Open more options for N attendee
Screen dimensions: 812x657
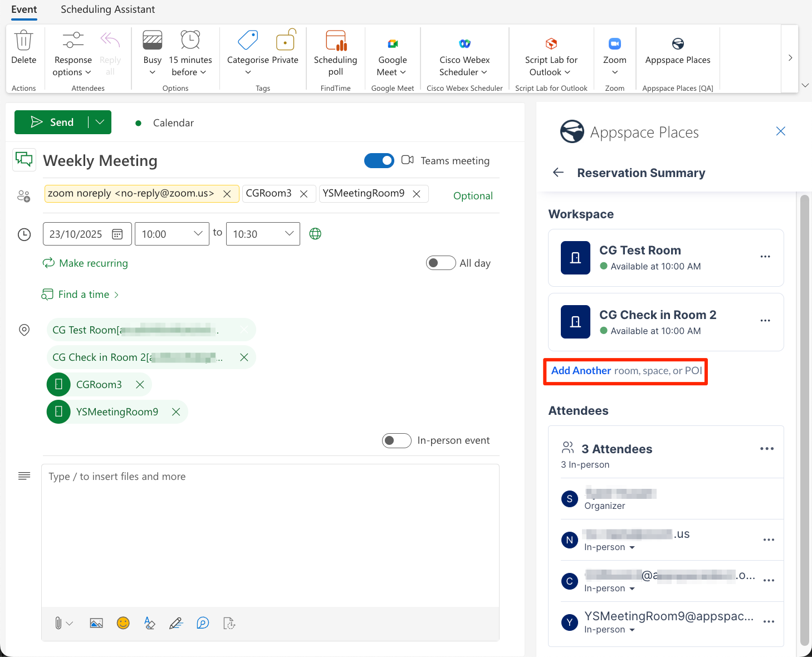pos(769,540)
